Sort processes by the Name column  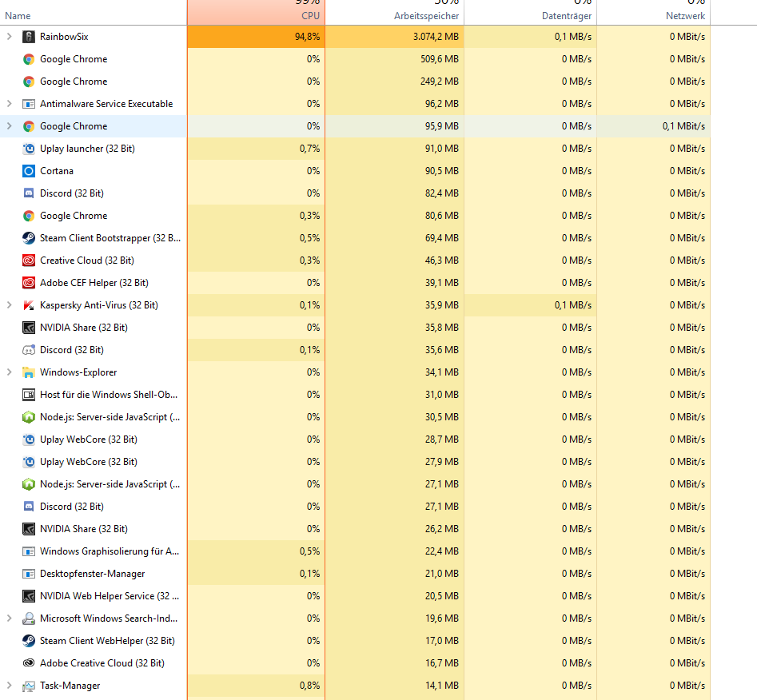click(x=94, y=13)
